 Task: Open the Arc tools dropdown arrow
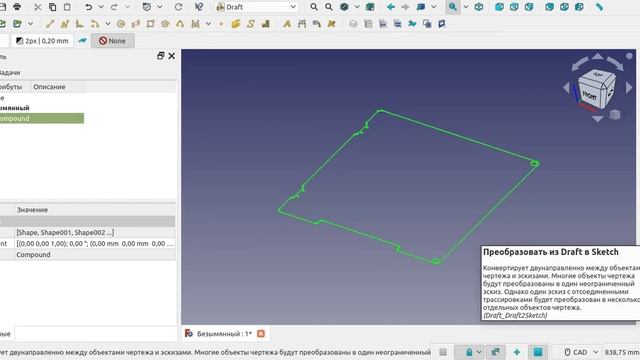pyautogui.click(x=108, y=24)
